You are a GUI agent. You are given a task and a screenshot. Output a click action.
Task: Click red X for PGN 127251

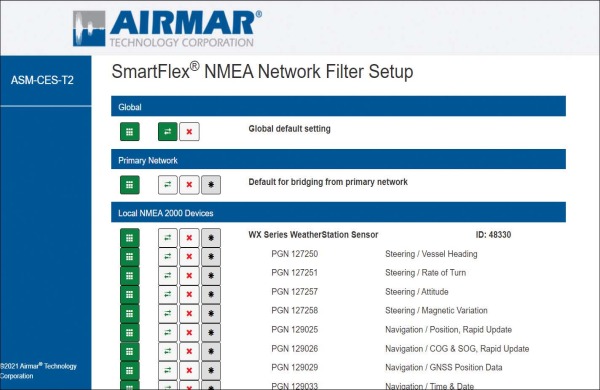[x=189, y=276]
